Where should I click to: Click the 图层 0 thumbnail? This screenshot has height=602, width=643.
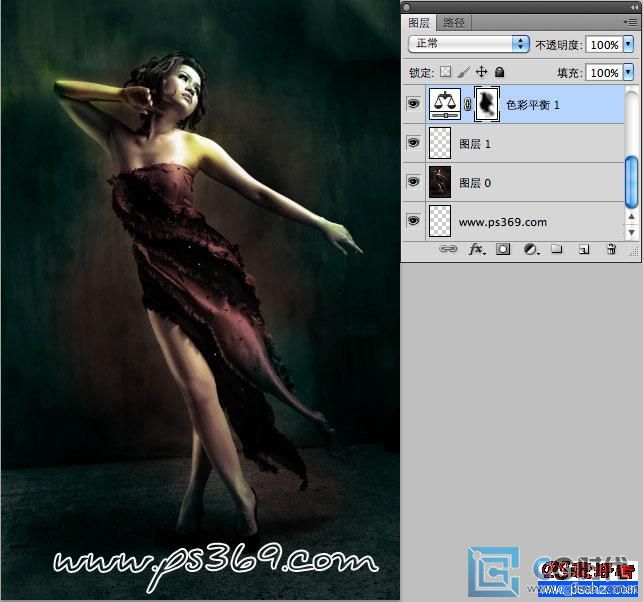coord(440,182)
